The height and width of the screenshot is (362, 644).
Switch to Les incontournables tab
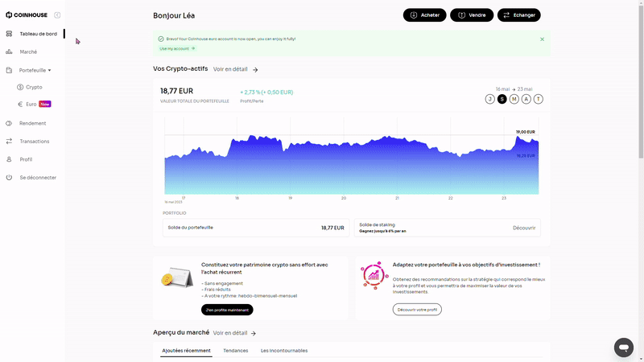coord(284,351)
